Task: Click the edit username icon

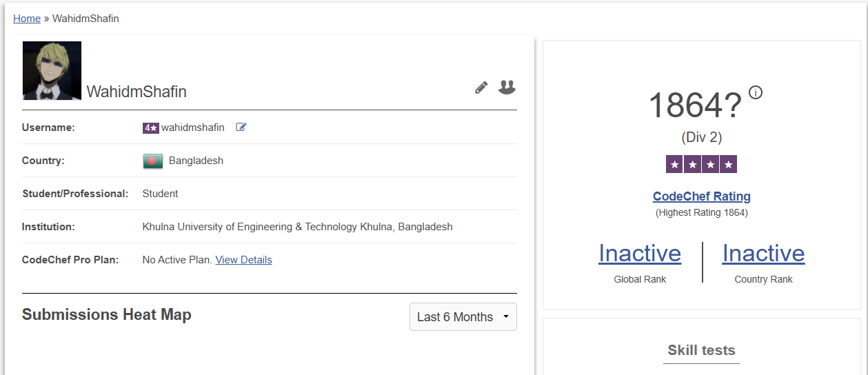Action: [x=241, y=127]
